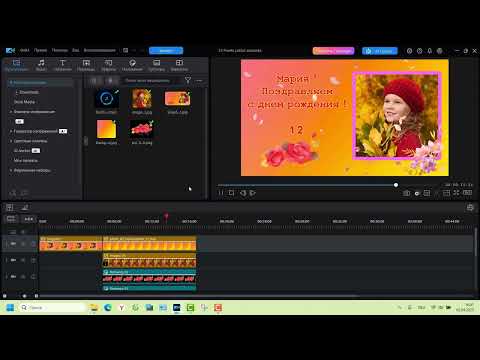Open Windows Start menu
The width and height of the screenshot is (480, 360).
(x=10, y=307)
